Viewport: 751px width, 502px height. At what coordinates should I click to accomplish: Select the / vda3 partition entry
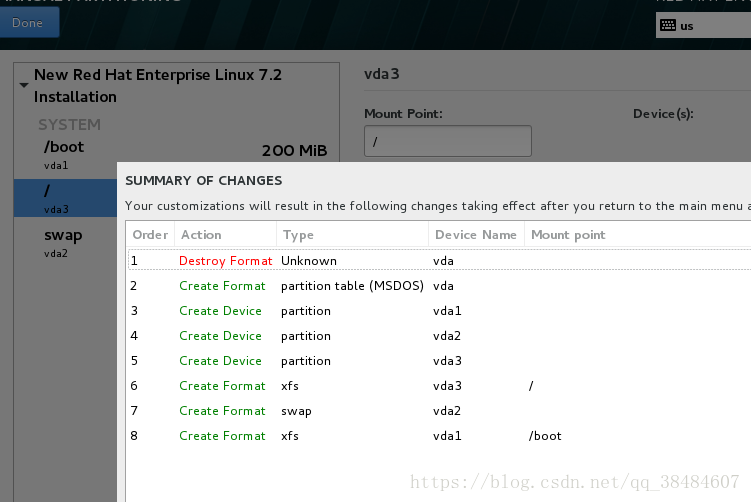coord(65,198)
